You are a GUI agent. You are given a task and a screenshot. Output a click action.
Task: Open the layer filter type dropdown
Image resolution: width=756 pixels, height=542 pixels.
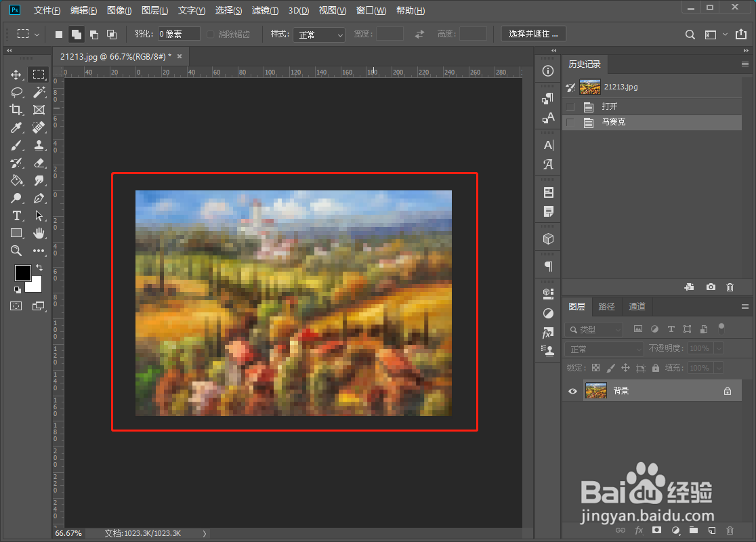[594, 330]
